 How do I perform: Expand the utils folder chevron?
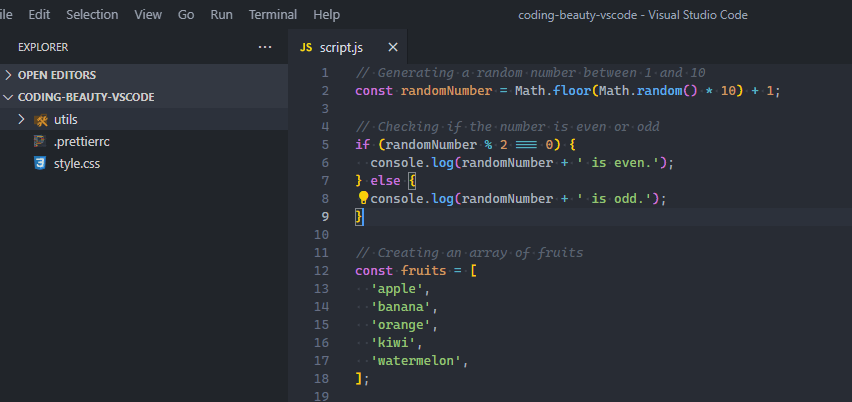21,120
